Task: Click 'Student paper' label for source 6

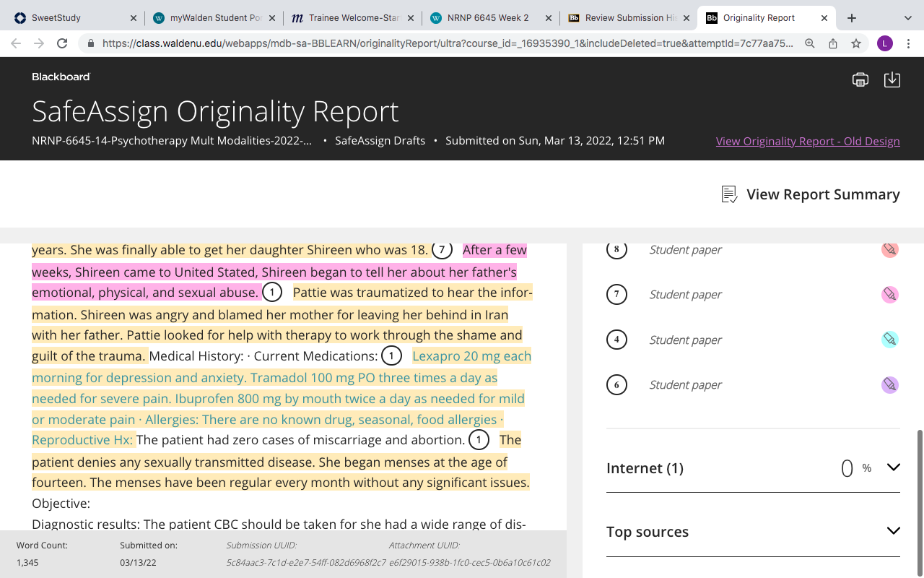Action: coord(685,385)
